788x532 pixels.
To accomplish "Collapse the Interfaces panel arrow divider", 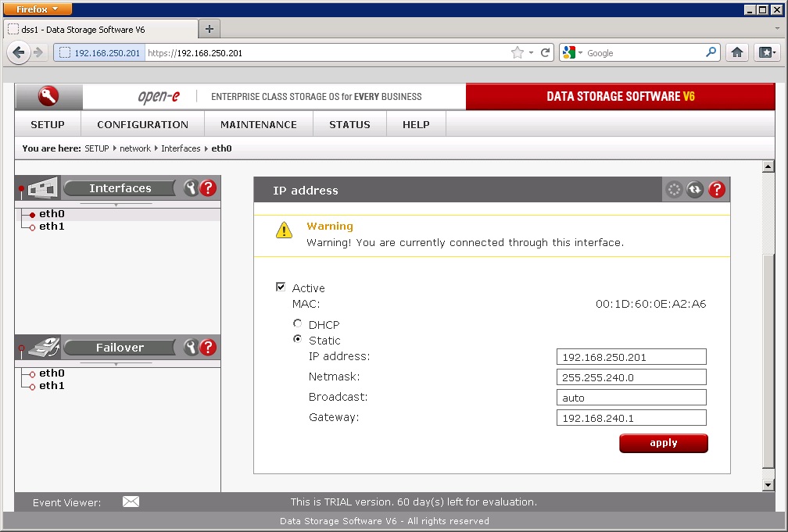I will tap(116, 205).
